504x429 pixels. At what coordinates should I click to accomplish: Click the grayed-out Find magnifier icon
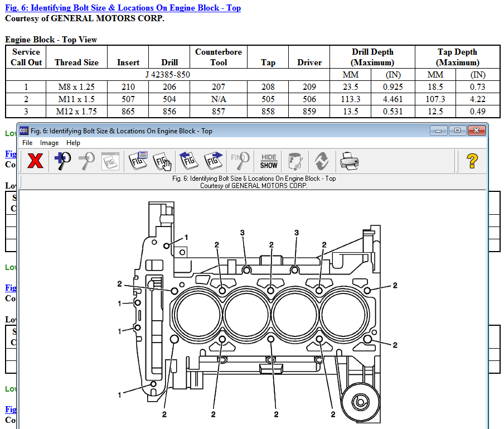pos(240,161)
